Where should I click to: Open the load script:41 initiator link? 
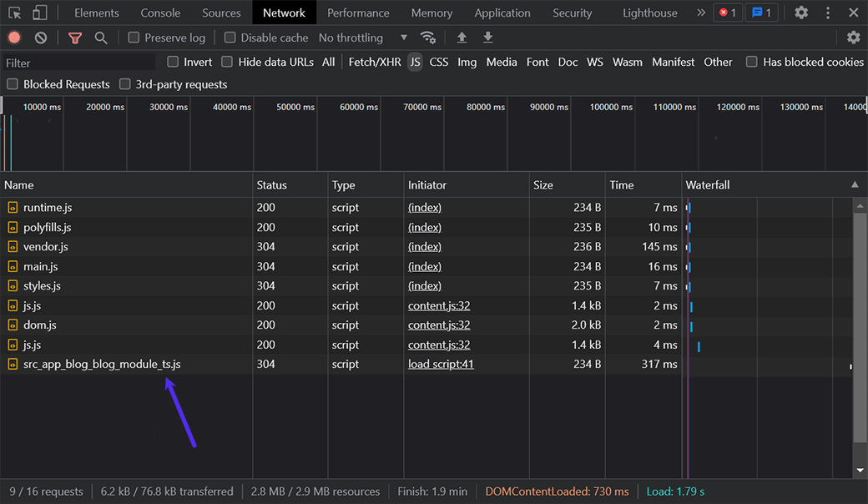tap(441, 364)
